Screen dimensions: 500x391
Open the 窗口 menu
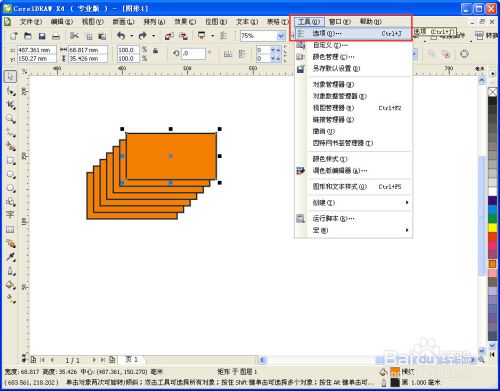coord(340,22)
